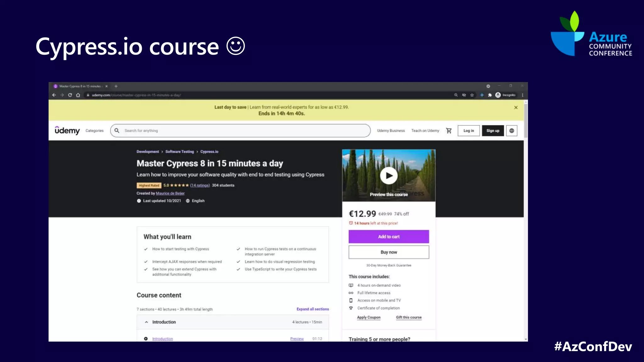Bookmark the page with the star icon

pos(472,95)
